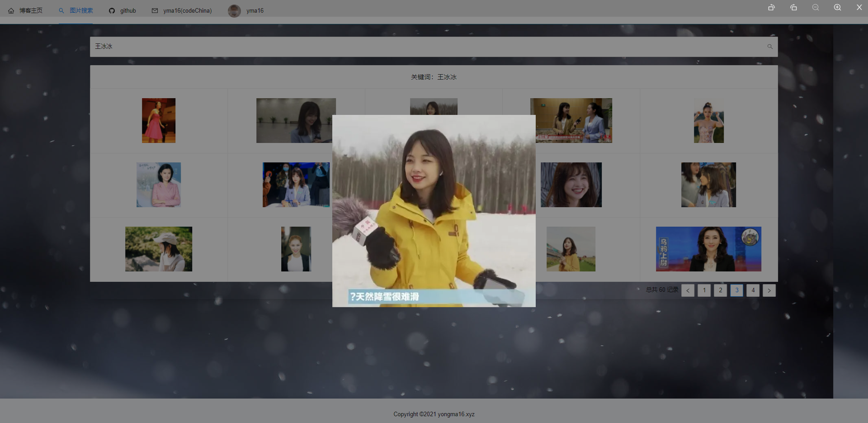Open thumbnail of woman in black blazer
Viewport: 868px width, 423px height.
pos(296,249)
